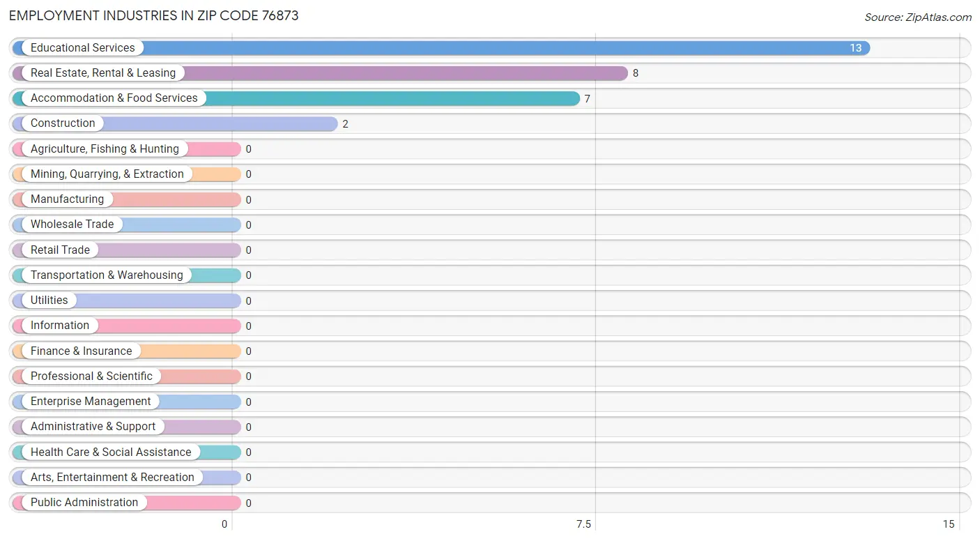
Task: Click the value 7 beside Accommodation bar
Action: (587, 99)
